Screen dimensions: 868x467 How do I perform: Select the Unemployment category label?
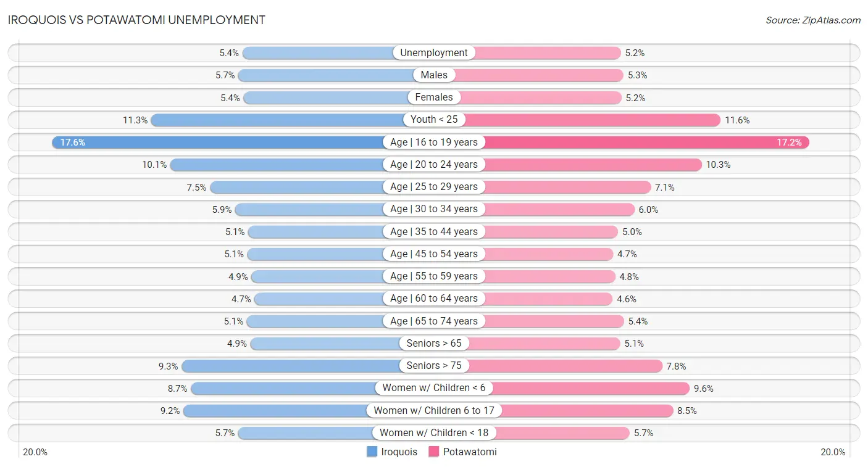point(434,53)
